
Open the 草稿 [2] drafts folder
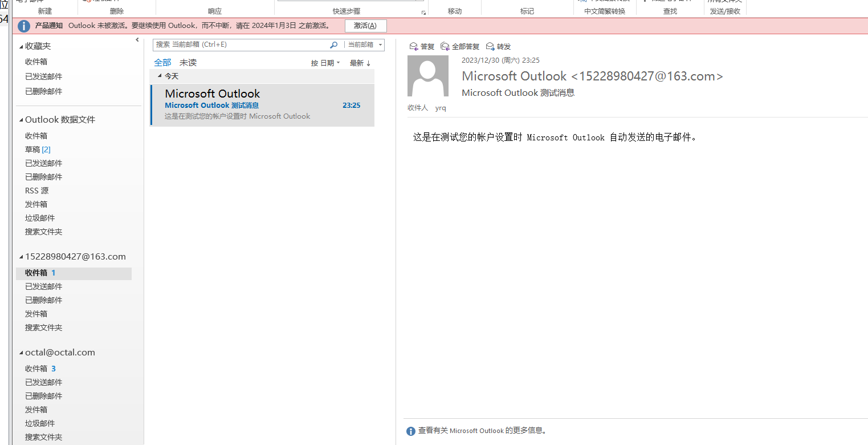click(x=38, y=149)
